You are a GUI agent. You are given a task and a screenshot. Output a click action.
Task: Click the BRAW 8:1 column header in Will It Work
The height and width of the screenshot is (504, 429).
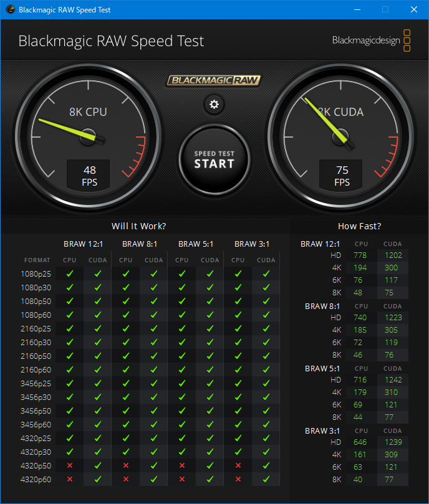139,244
